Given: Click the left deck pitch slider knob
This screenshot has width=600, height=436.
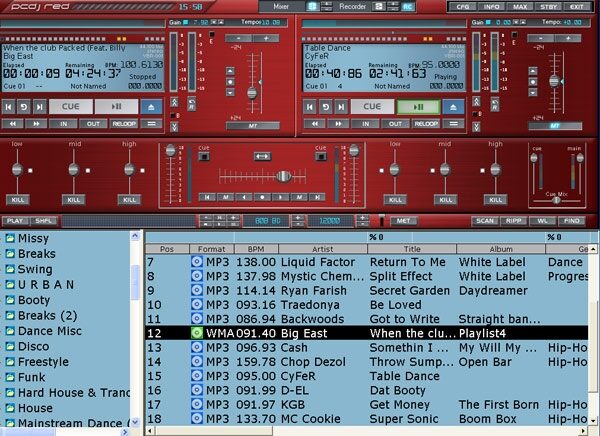Looking at the screenshot, I should [x=252, y=93].
